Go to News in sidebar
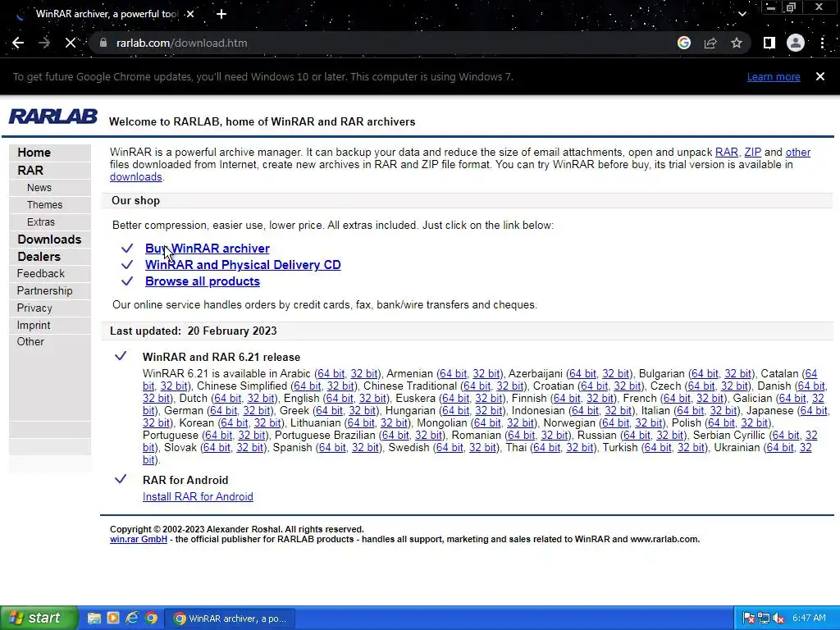This screenshot has height=630, width=840. tap(39, 188)
